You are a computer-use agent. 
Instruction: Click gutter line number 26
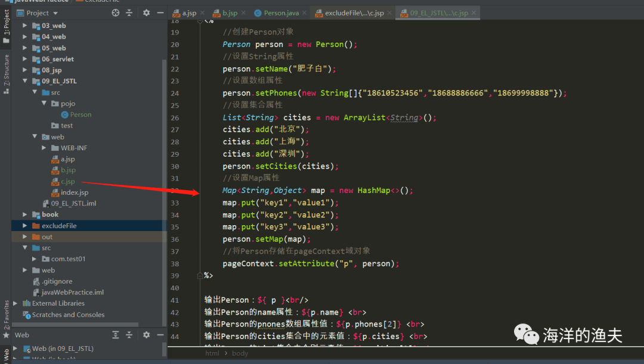coord(175,118)
